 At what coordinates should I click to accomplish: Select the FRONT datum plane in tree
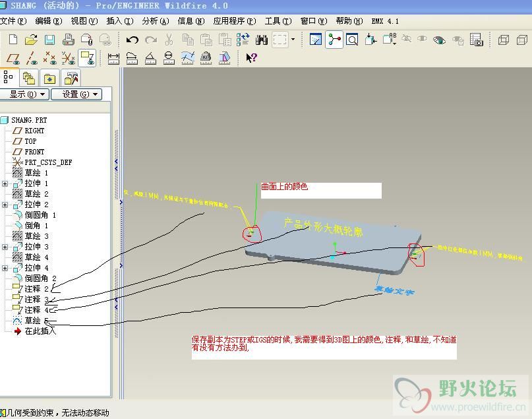[34, 152]
